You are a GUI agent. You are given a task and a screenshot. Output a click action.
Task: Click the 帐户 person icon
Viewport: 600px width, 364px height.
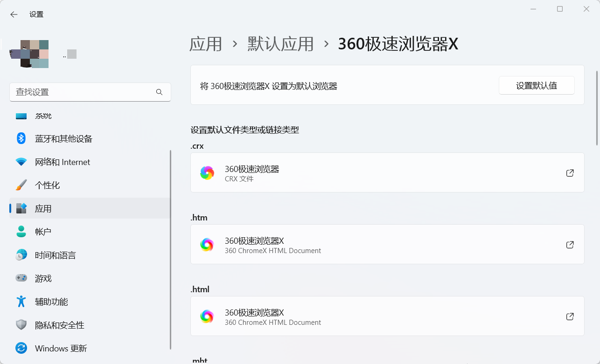[21, 232]
